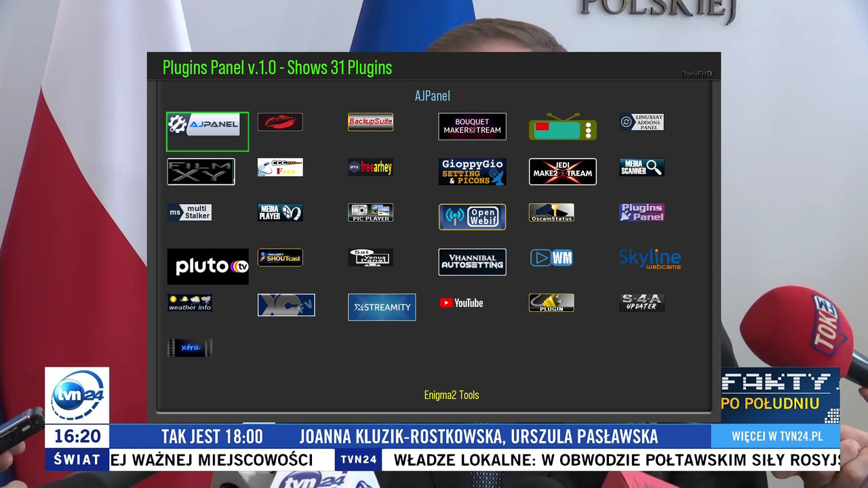Open the Plugins Panel icon
The height and width of the screenshot is (488, 868).
(642, 213)
